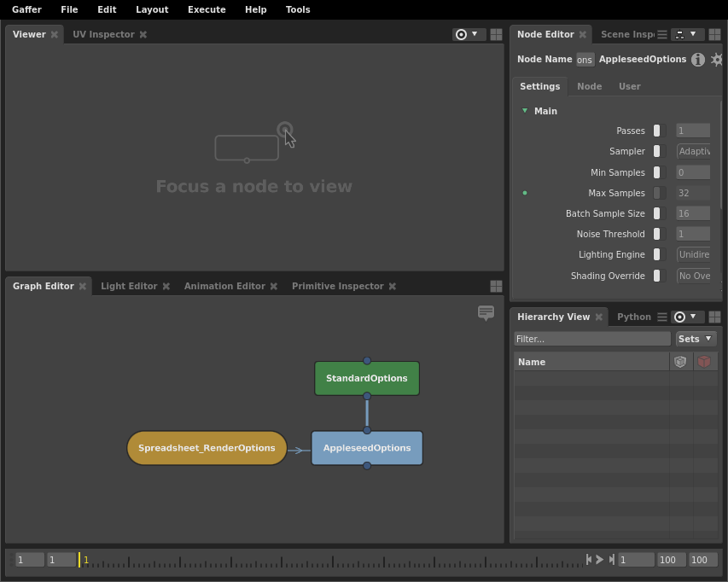Open the Node Editor tab list menu icon
728x582 pixels.
662,34
